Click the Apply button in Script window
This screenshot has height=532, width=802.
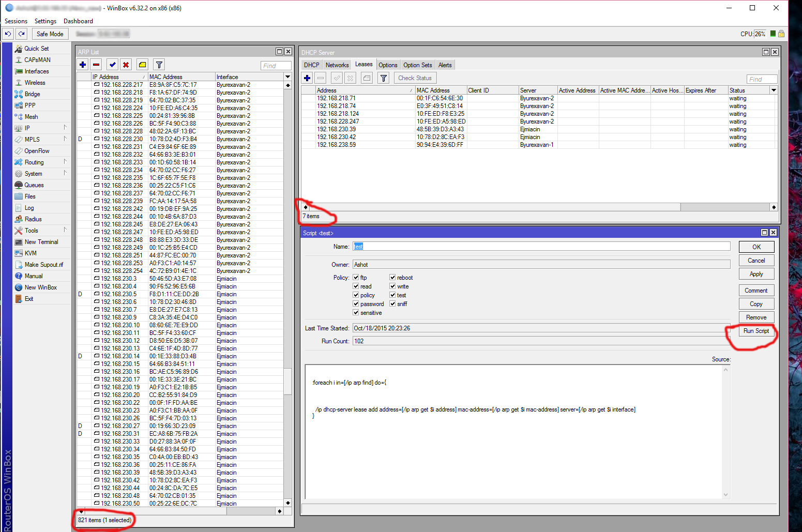pos(756,274)
